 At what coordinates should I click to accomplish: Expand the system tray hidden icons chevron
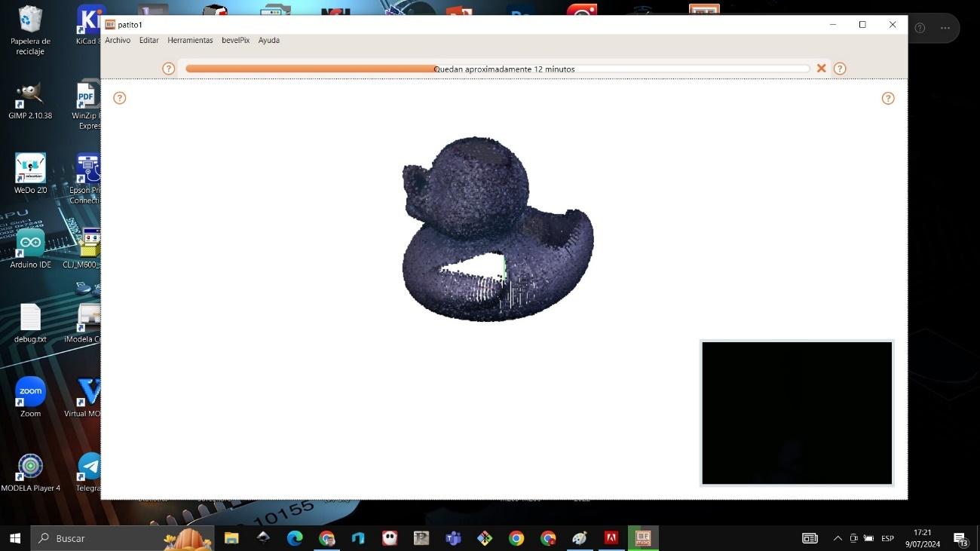point(838,538)
